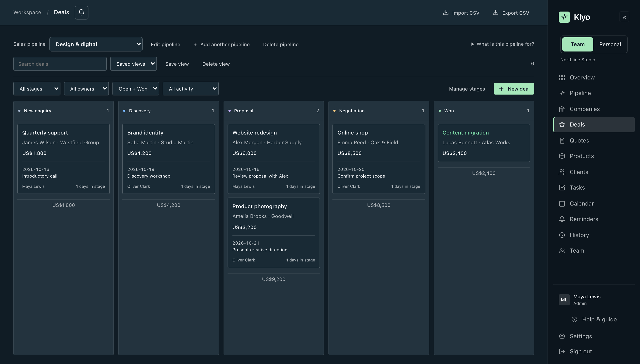Collapse the sidebar with double chevron
Image resolution: width=640 pixels, height=364 pixels.
pyautogui.click(x=624, y=17)
